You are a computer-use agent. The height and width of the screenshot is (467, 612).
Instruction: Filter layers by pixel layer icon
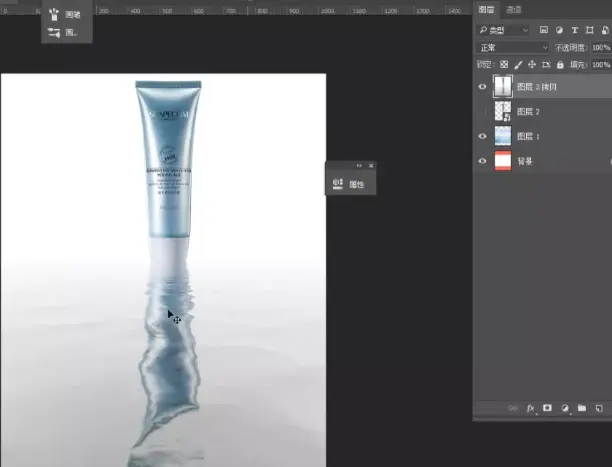point(543,30)
